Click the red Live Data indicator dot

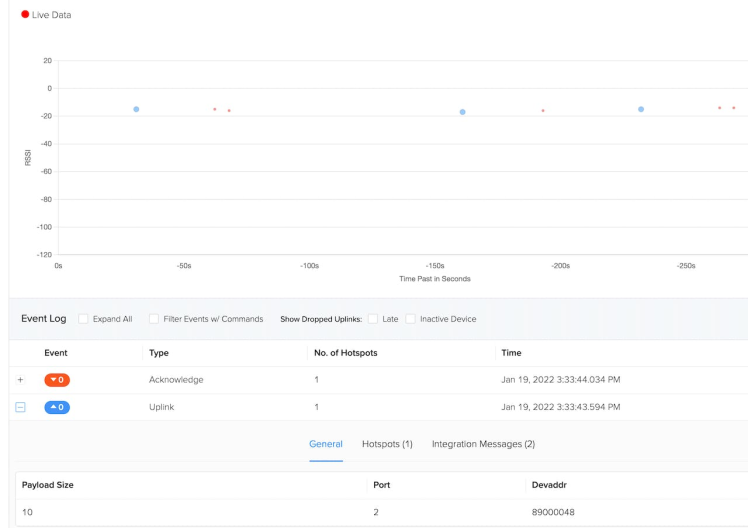click(25, 15)
